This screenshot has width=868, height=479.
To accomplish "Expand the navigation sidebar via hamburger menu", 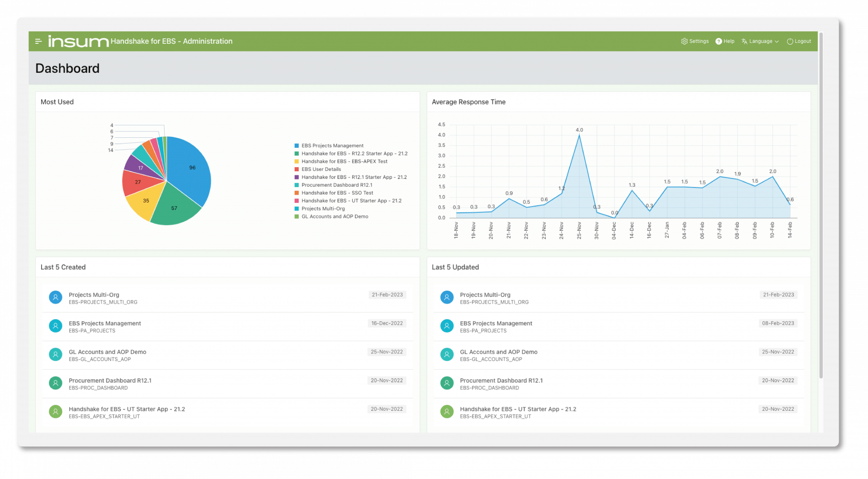I will [x=38, y=41].
